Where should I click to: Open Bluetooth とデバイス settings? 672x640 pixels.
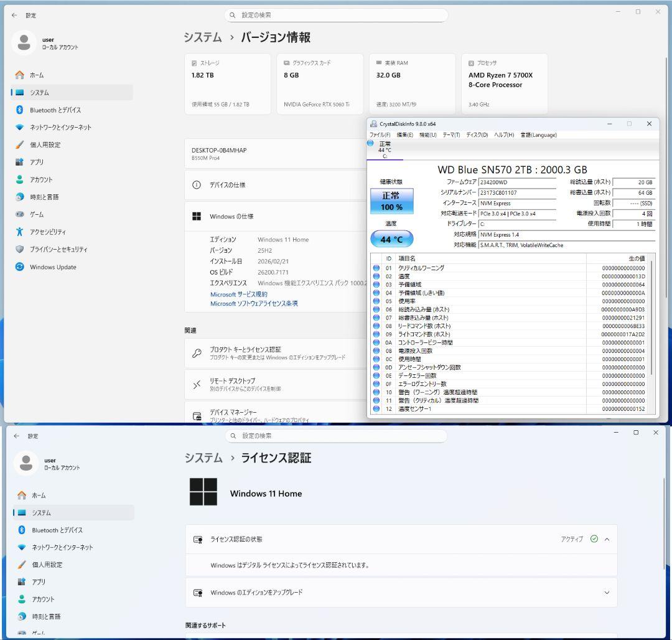tap(56, 110)
